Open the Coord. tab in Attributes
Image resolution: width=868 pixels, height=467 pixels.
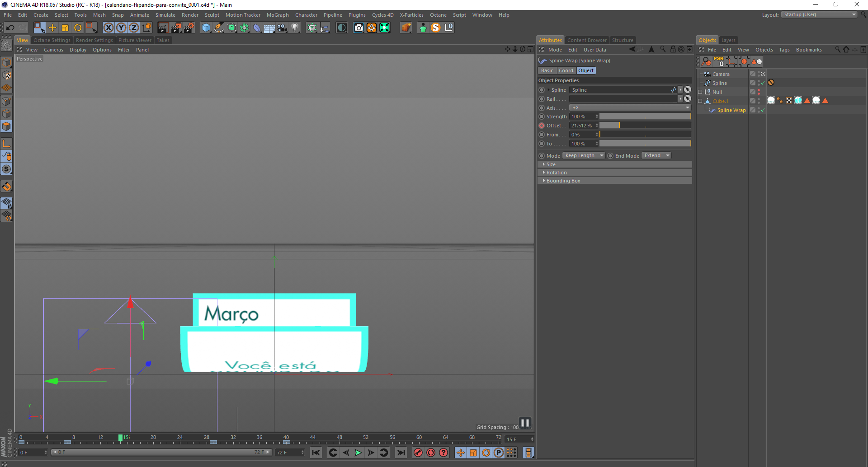(x=566, y=70)
